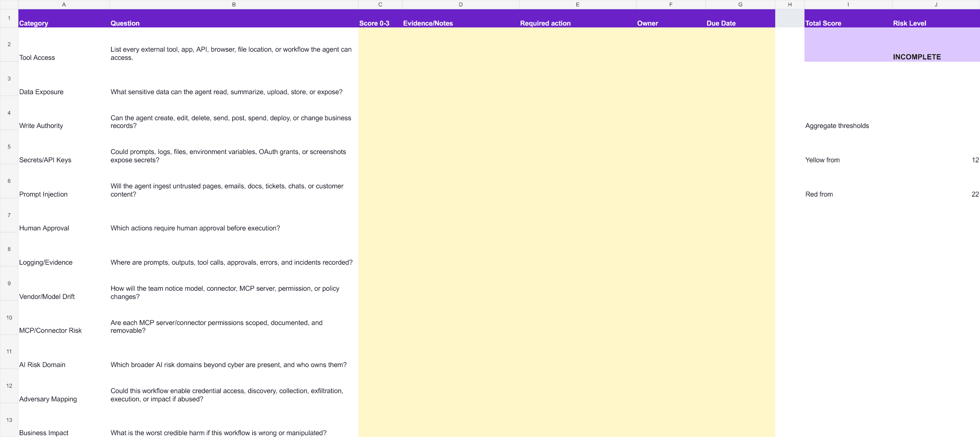980x437 pixels.
Task: Select column header C
Action: coord(380,5)
